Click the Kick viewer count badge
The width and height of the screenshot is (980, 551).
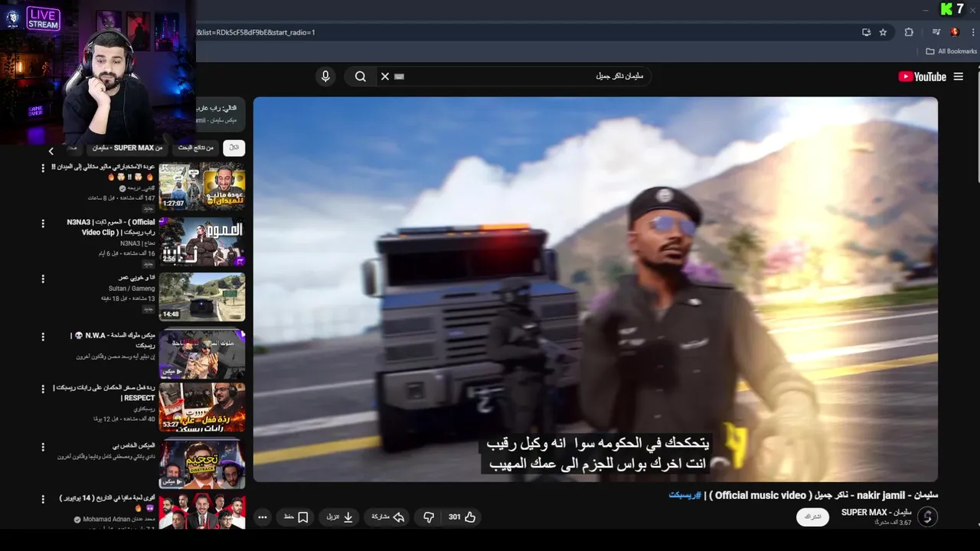point(953,9)
